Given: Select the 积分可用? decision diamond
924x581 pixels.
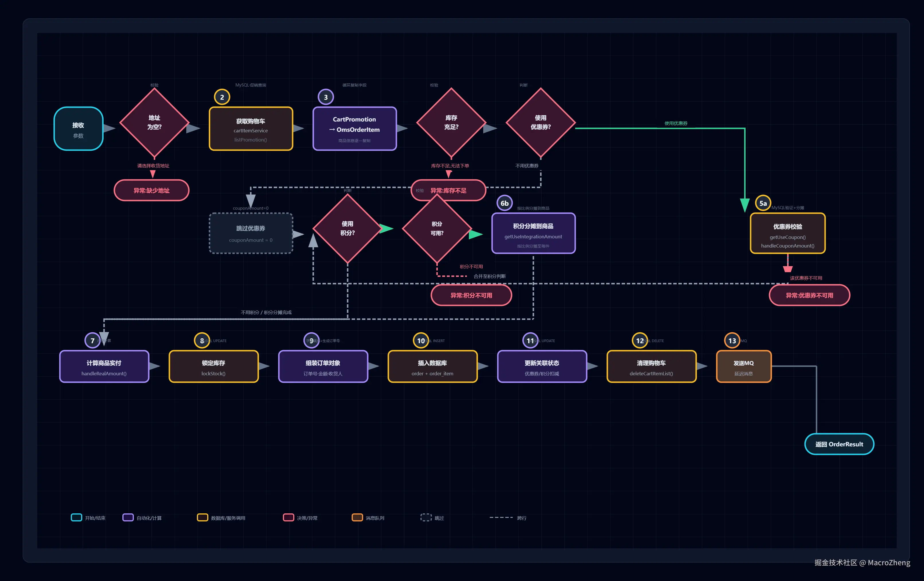Looking at the screenshot, I should pos(437,229).
